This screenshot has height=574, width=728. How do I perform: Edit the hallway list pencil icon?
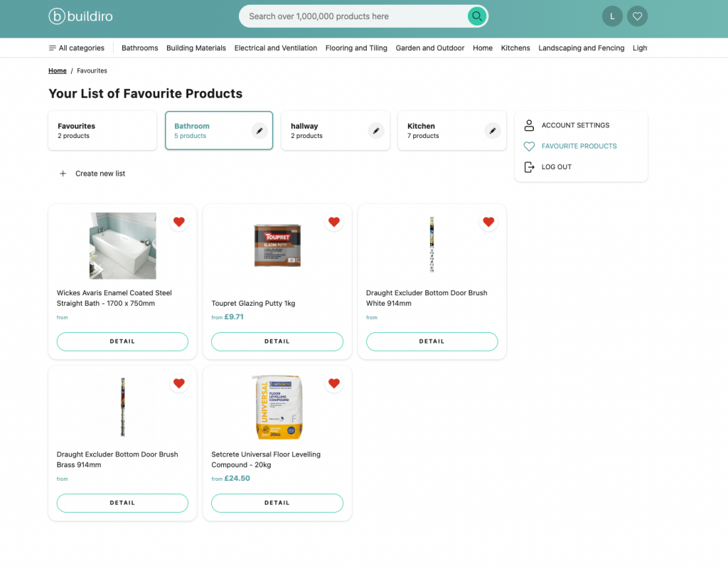pos(376,130)
